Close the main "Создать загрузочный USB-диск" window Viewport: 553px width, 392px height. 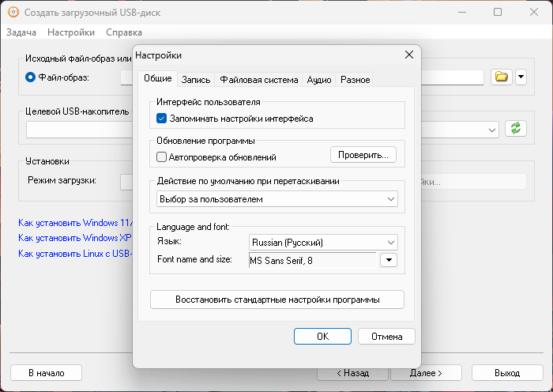point(534,12)
